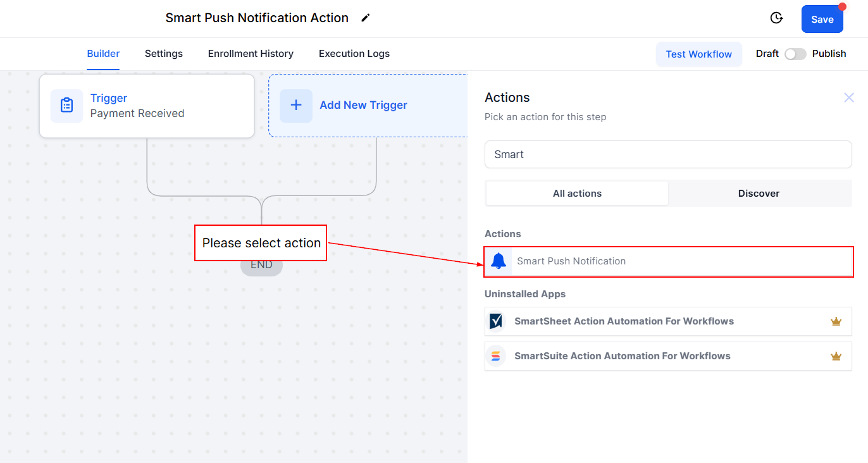Click the SmartSheet app logo icon
Viewport: 868px width, 463px height.
[496, 321]
